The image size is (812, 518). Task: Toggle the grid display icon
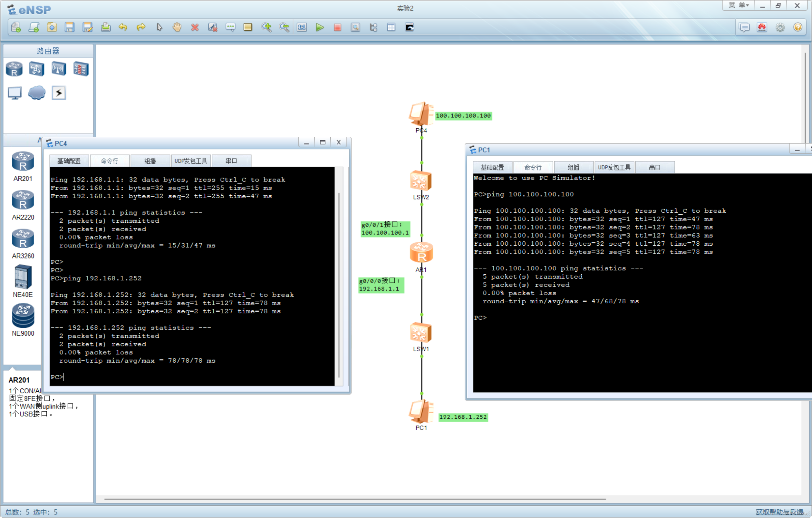(391, 27)
